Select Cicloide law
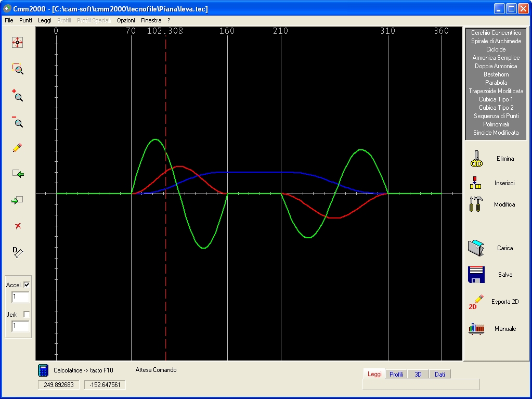This screenshot has width=532, height=399. [496, 49]
